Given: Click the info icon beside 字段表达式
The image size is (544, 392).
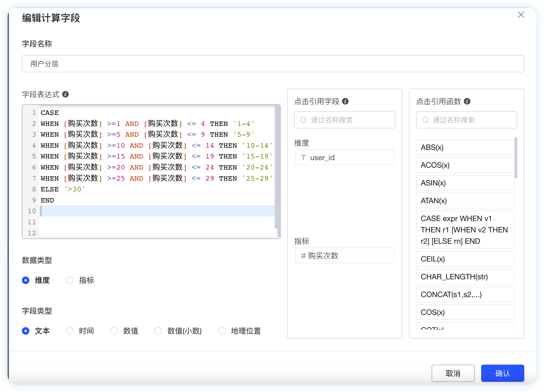Looking at the screenshot, I should tap(66, 94).
